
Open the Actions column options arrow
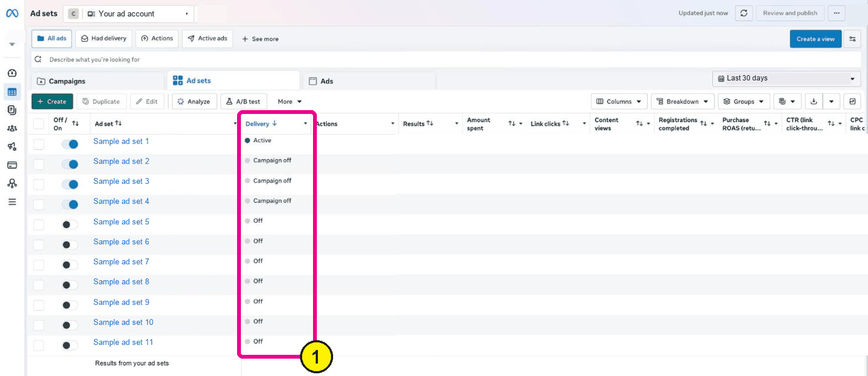(x=393, y=124)
